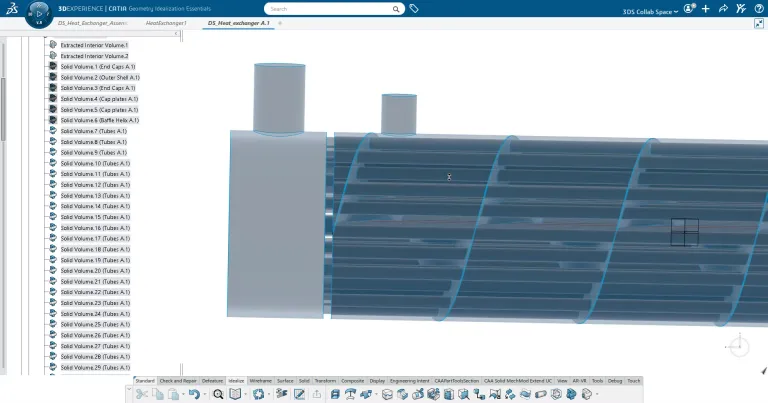The height and width of the screenshot is (403, 768).
Task: Open the DS_Heat_Exchanger_Assem document tab
Action: (92, 23)
